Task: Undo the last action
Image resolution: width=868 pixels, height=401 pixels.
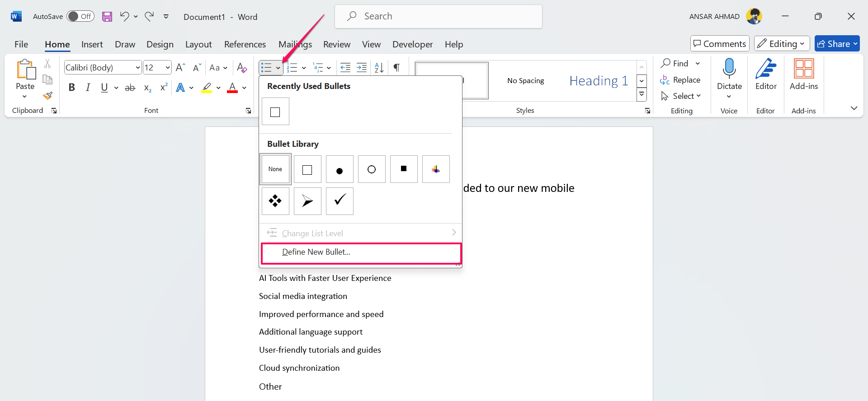Action: click(x=124, y=17)
